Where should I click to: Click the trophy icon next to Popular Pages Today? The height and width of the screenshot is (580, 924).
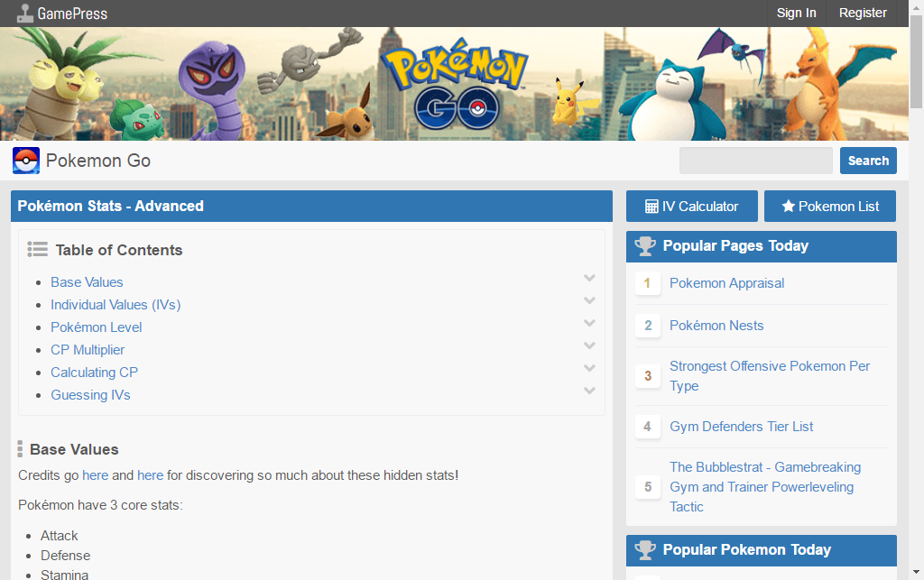click(645, 246)
